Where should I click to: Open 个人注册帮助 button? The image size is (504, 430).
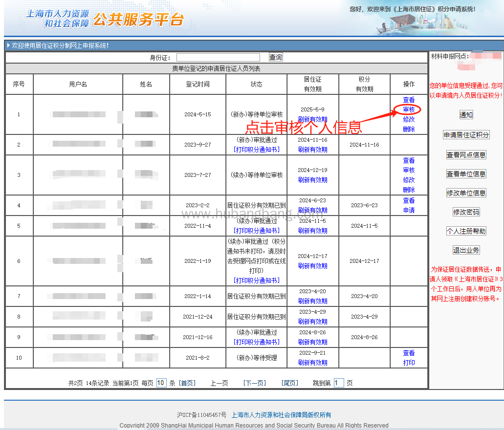pos(466,231)
